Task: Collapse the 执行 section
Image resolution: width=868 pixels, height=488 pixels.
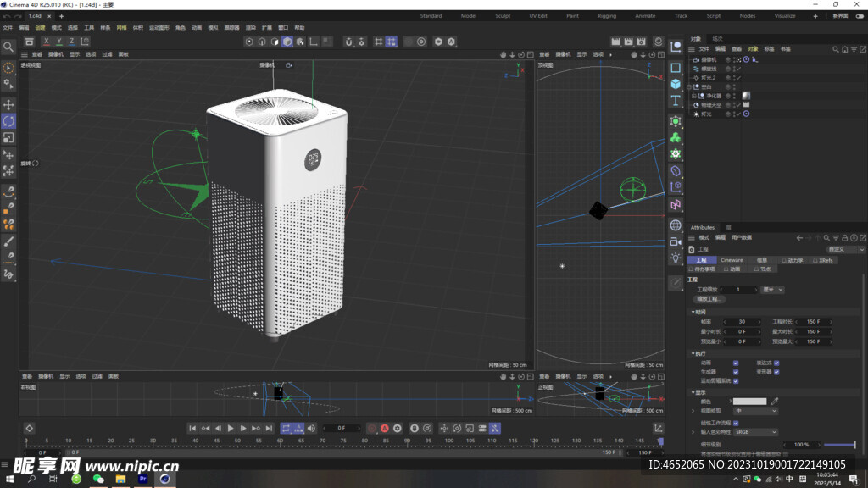Action: [693, 353]
